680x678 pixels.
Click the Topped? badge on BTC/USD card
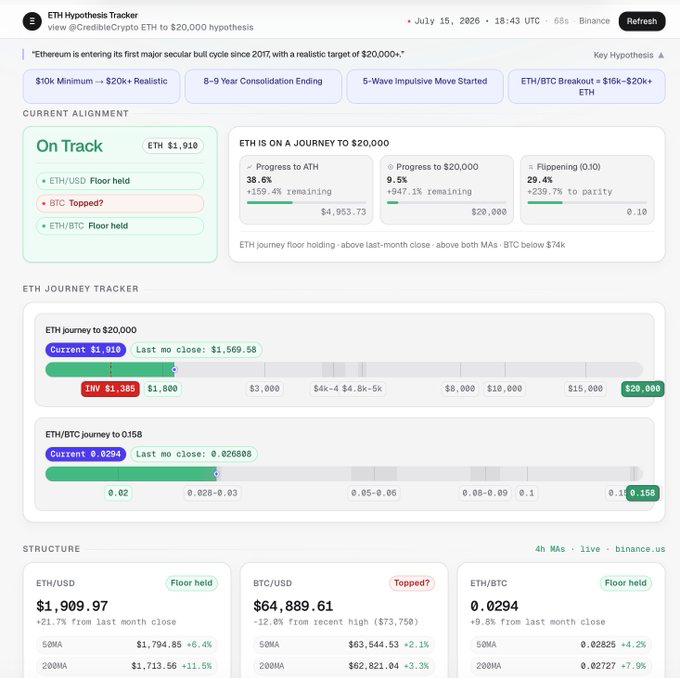tap(412, 583)
